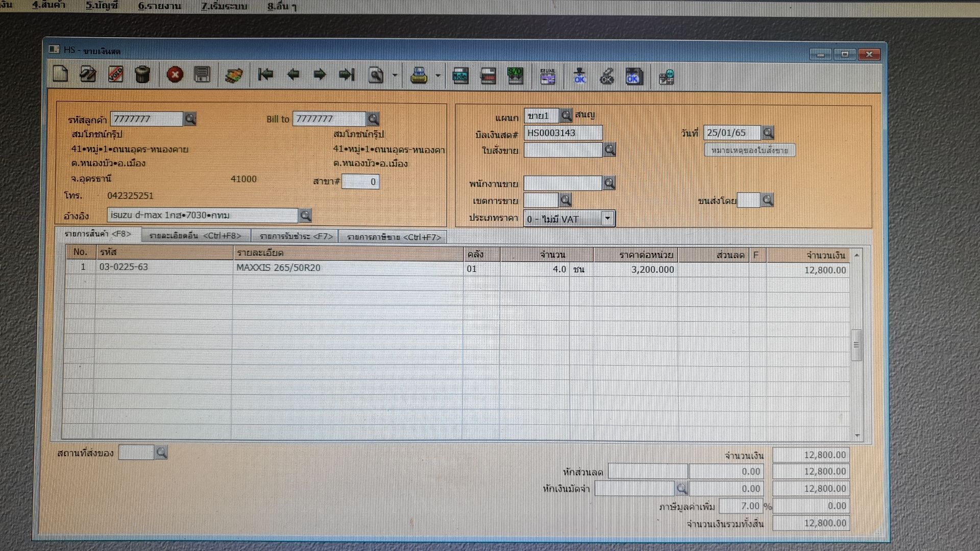Go to the previous record
This screenshot has height=551, width=980.
[293, 74]
